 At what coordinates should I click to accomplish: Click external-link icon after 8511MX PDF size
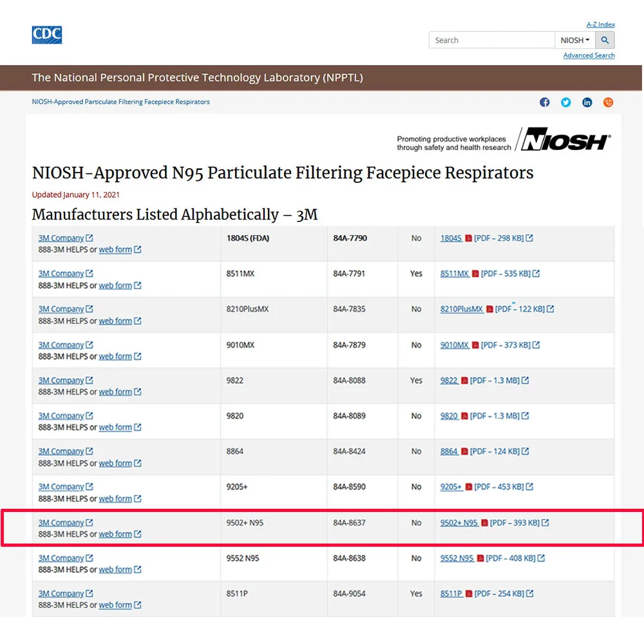click(x=536, y=274)
